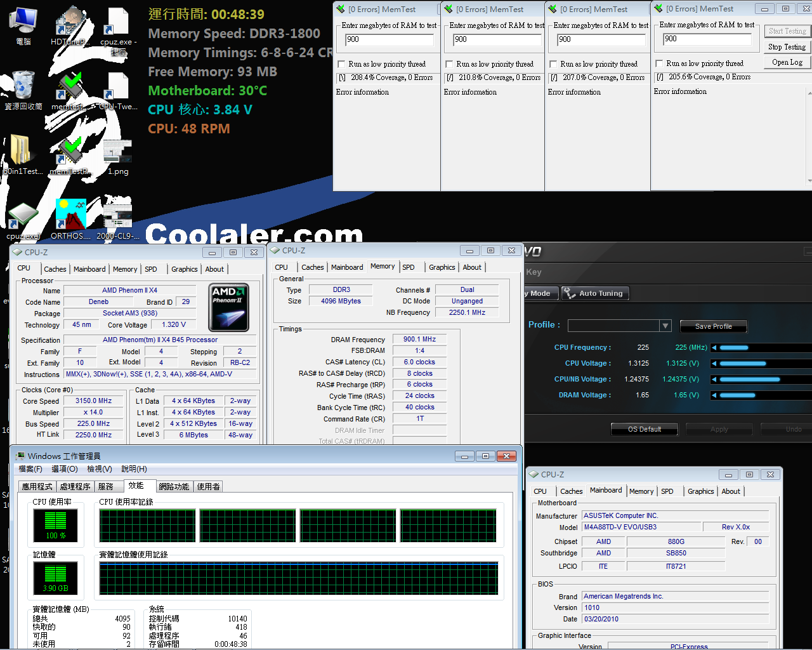Image resolution: width=812 pixels, height=650 pixels.
Task: Click the CPU Frequency decrease arrow in TurboV
Action: 714,348
